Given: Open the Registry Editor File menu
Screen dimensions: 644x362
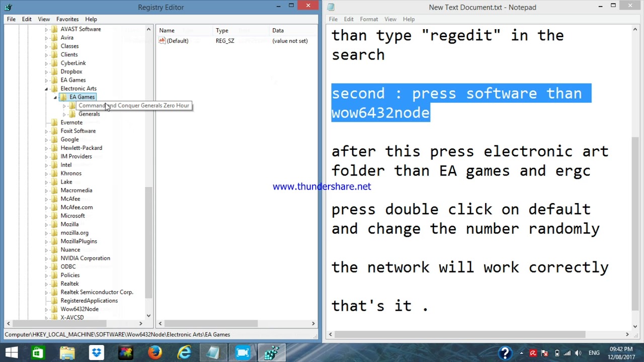Looking at the screenshot, I should click(x=11, y=19).
